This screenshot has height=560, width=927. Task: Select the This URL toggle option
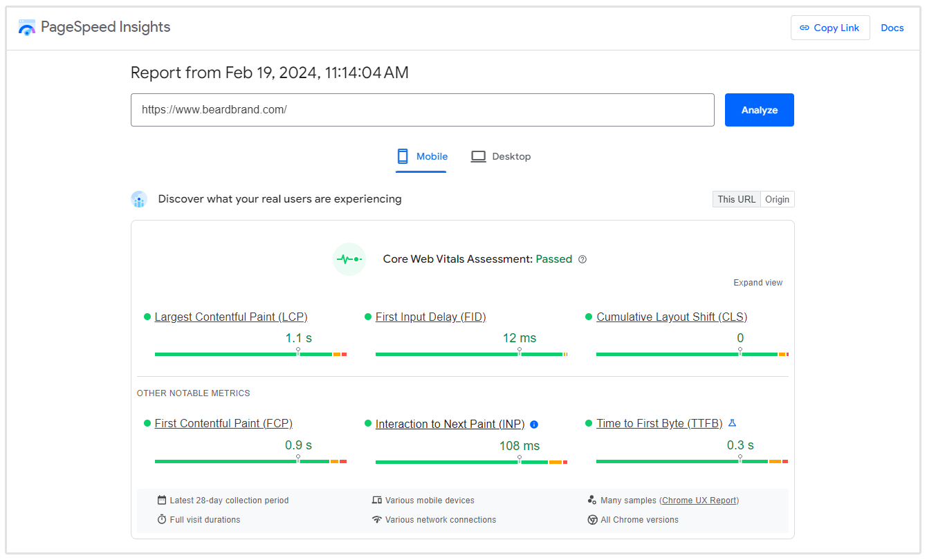(x=736, y=199)
